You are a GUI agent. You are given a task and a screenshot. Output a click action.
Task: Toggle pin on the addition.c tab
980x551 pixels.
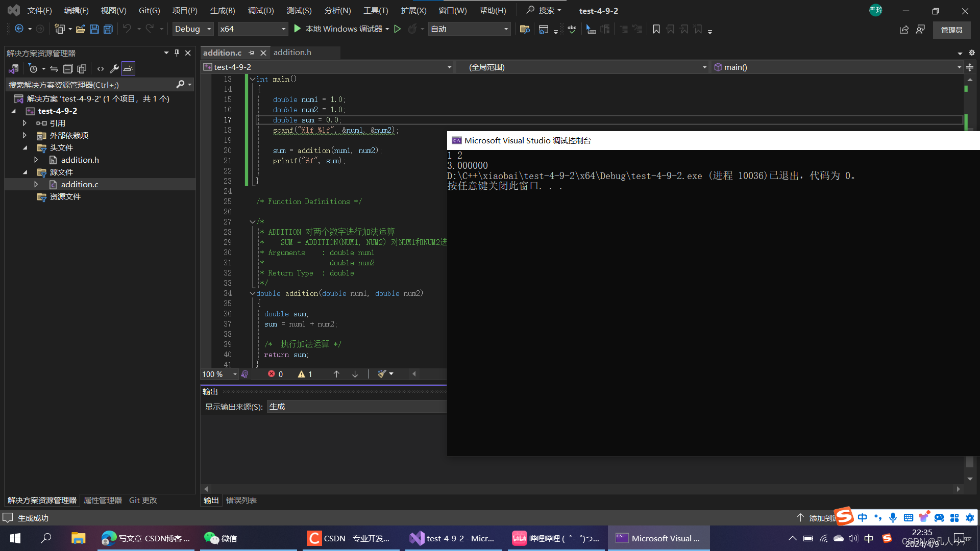(x=251, y=53)
